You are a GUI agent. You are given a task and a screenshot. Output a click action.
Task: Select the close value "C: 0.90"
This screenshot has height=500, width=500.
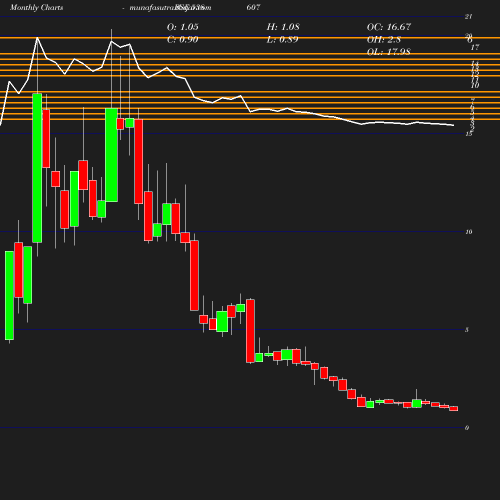pos(182,39)
